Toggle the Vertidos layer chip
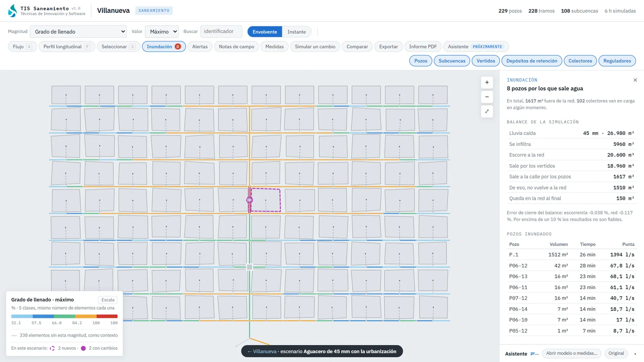The width and height of the screenshot is (644, 362). [486, 61]
